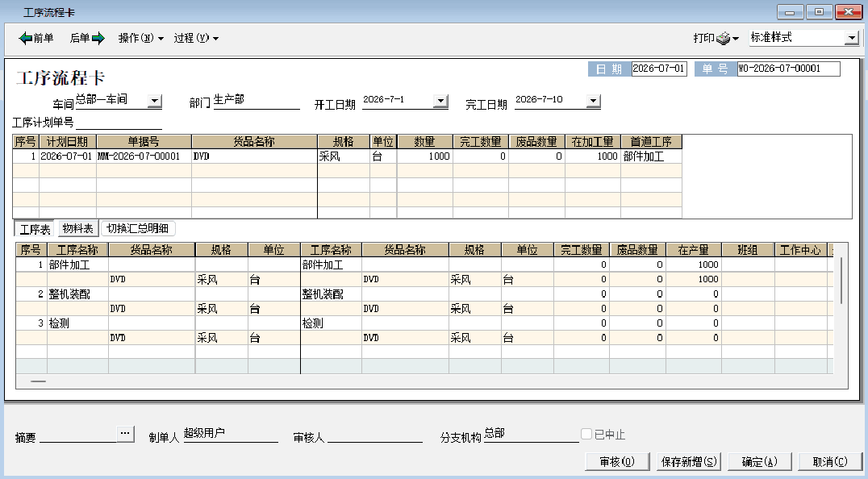Select the 1000 value under 数量 column
Viewport: 868px width, 479px height.
click(424, 156)
